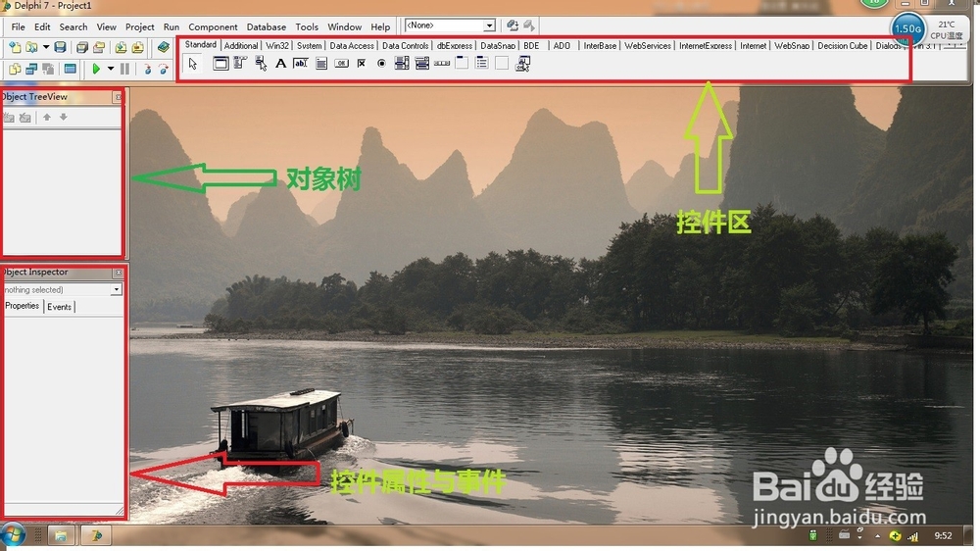Open the Search menu
This screenshot has height=551, width=980.
[73, 26]
